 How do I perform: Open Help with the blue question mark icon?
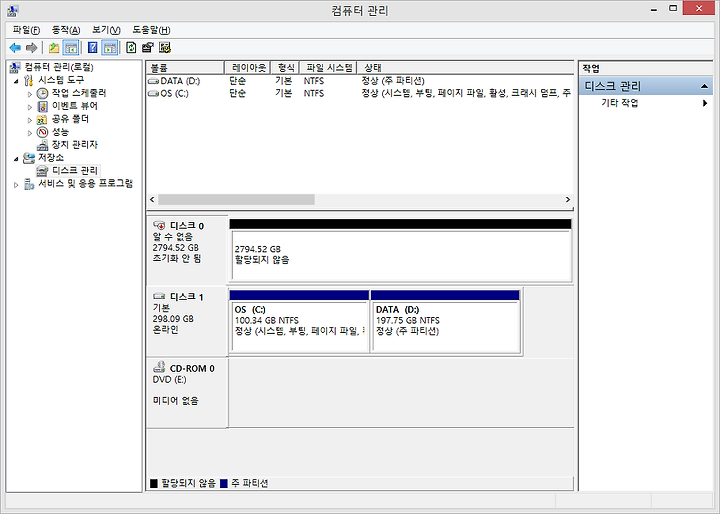(92, 47)
